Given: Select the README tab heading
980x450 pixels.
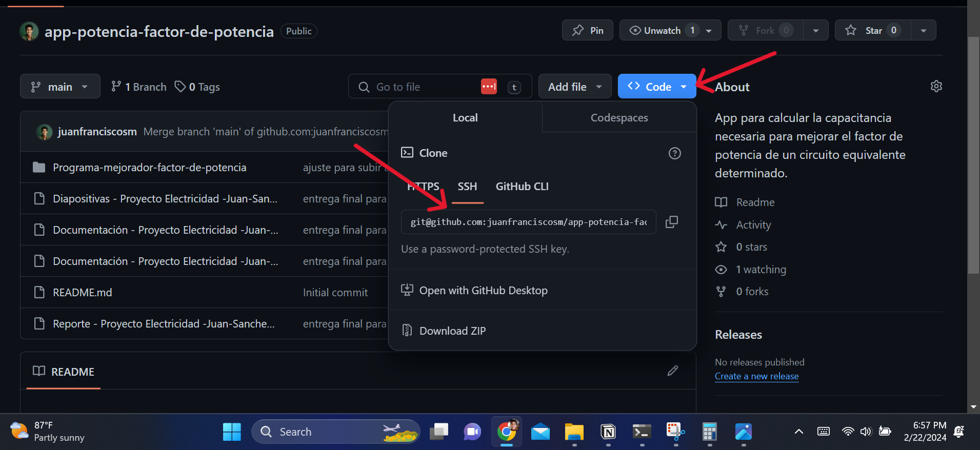Looking at the screenshot, I should click(64, 372).
